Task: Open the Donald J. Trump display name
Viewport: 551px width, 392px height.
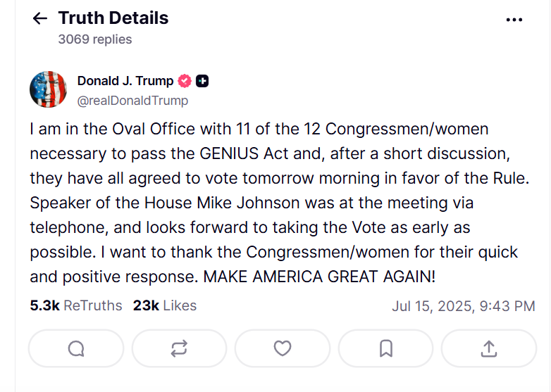Action: [125, 81]
